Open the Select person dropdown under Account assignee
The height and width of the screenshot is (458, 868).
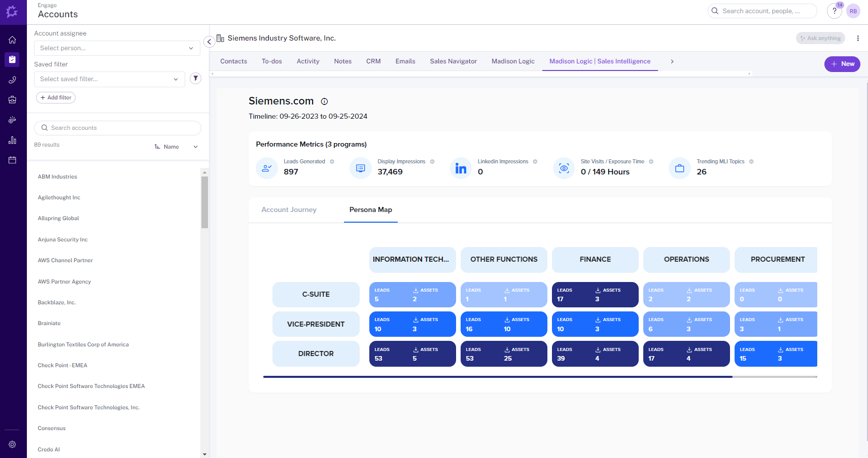[x=117, y=48]
